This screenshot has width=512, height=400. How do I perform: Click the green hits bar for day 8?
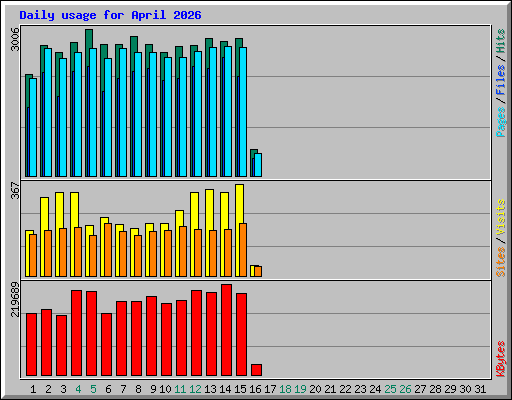pos(134,44)
